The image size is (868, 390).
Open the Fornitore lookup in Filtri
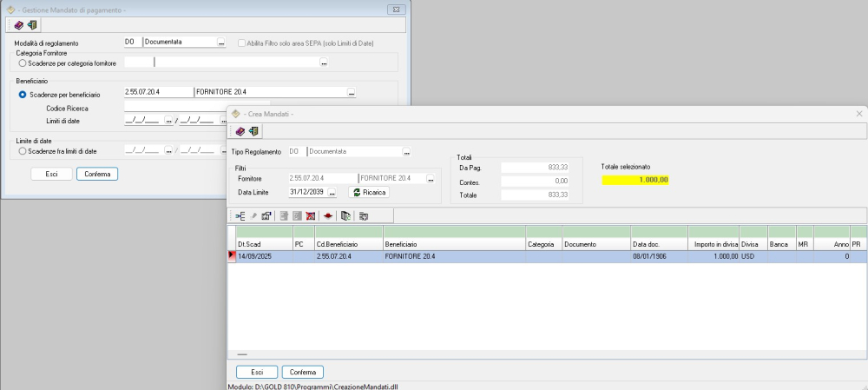pos(430,179)
